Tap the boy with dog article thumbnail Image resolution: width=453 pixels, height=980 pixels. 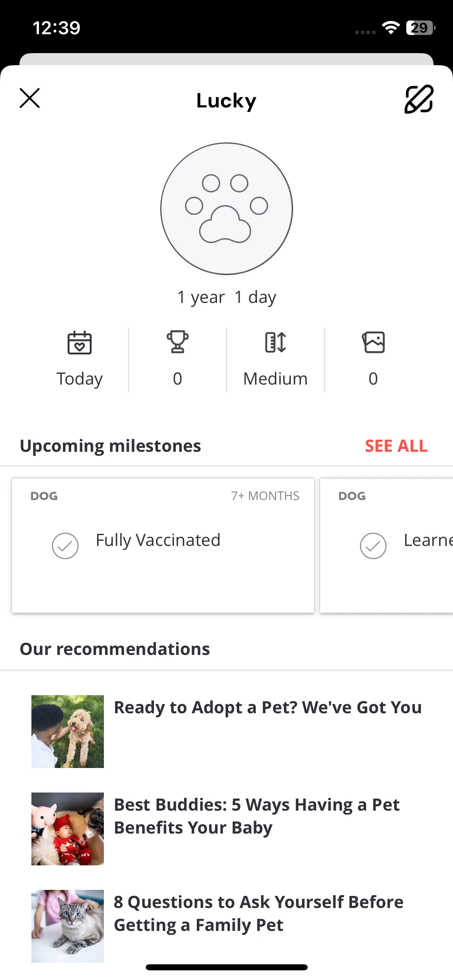click(x=68, y=731)
